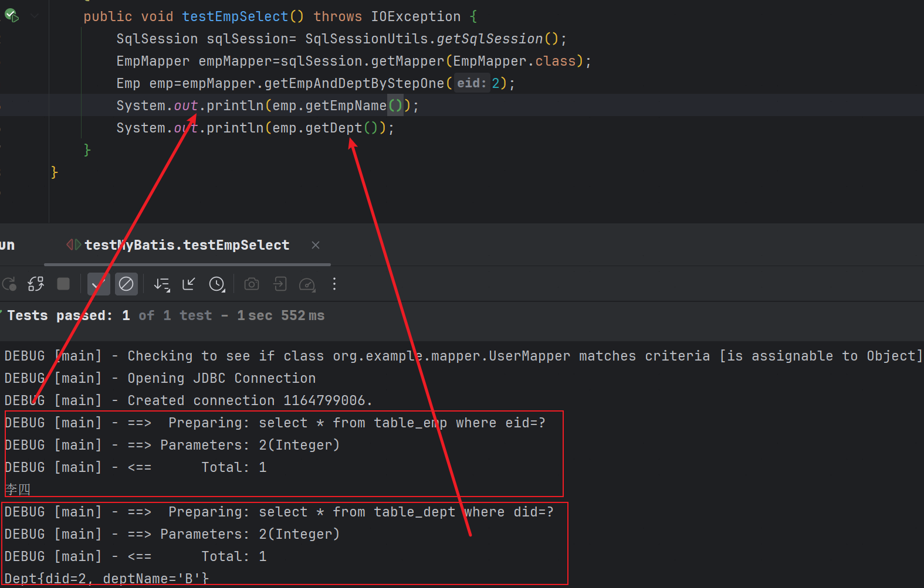Click the 'Opening JDBC Connection' log line
The width and height of the screenshot is (924, 588).
pyautogui.click(x=160, y=378)
